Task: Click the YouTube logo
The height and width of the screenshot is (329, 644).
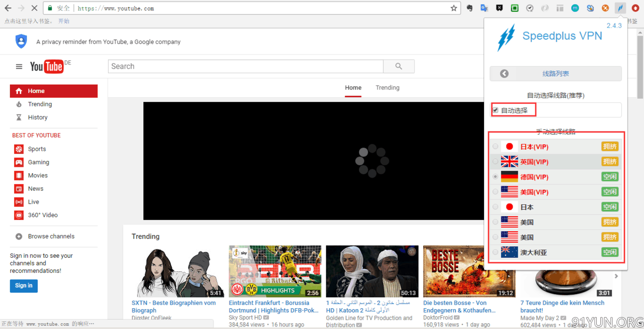Action: pyautogui.click(x=47, y=67)
